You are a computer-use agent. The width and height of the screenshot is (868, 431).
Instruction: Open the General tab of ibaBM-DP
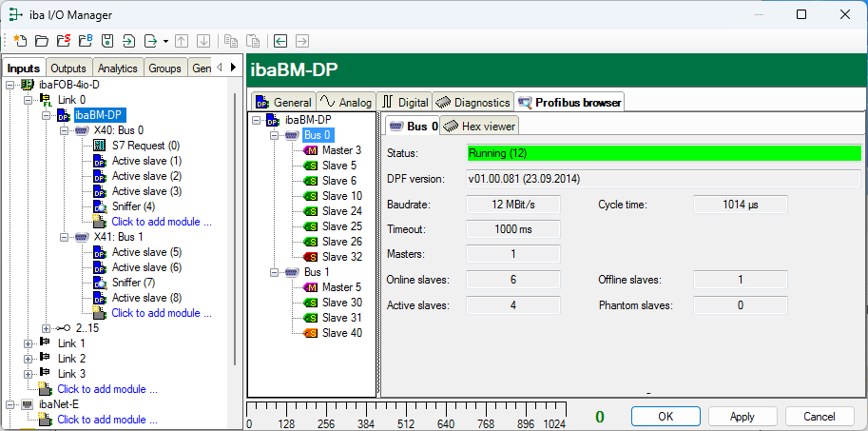pyautogui.click(x=283, y=102)
